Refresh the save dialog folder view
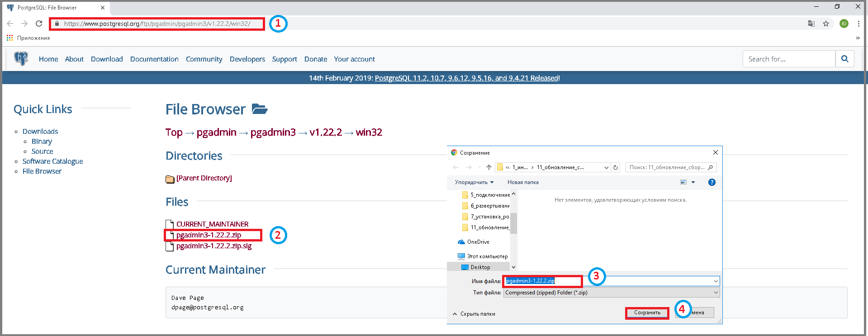Viewport: 868px width, 336px height. point(616,167)
